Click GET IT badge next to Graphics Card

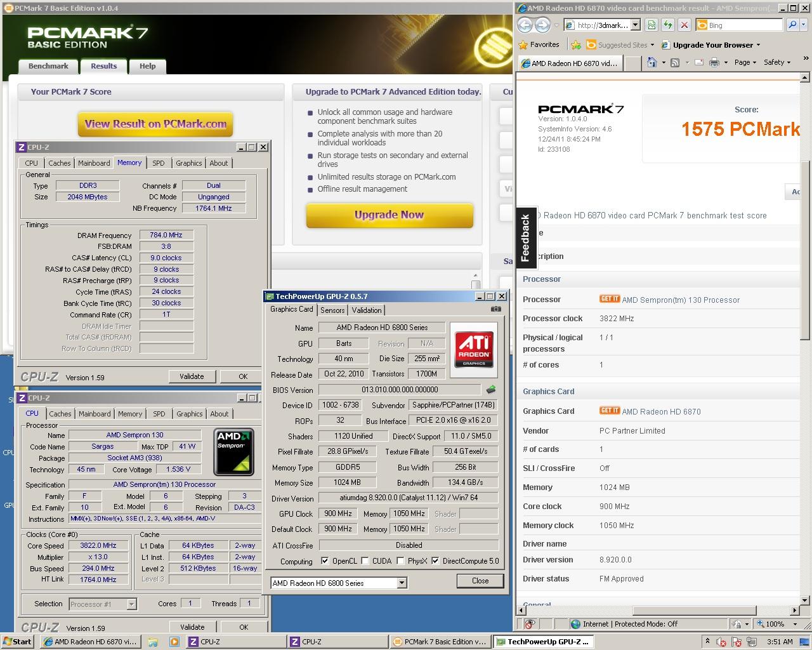(x=610, y=411)
